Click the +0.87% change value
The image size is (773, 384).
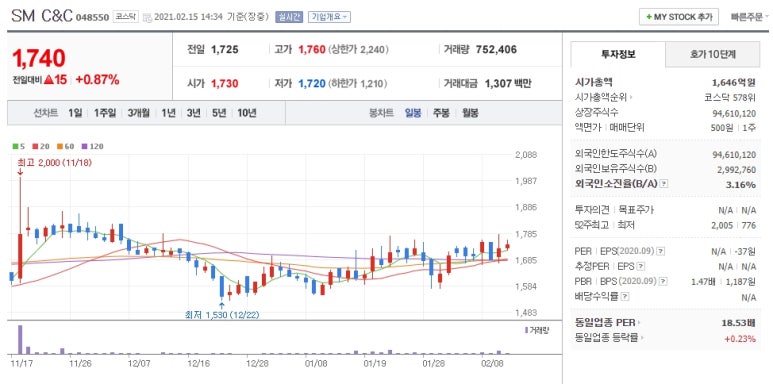click(x=97, y=80)
